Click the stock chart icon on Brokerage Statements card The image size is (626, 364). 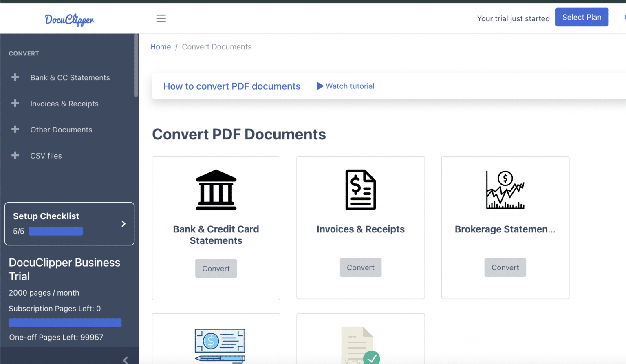505,190
